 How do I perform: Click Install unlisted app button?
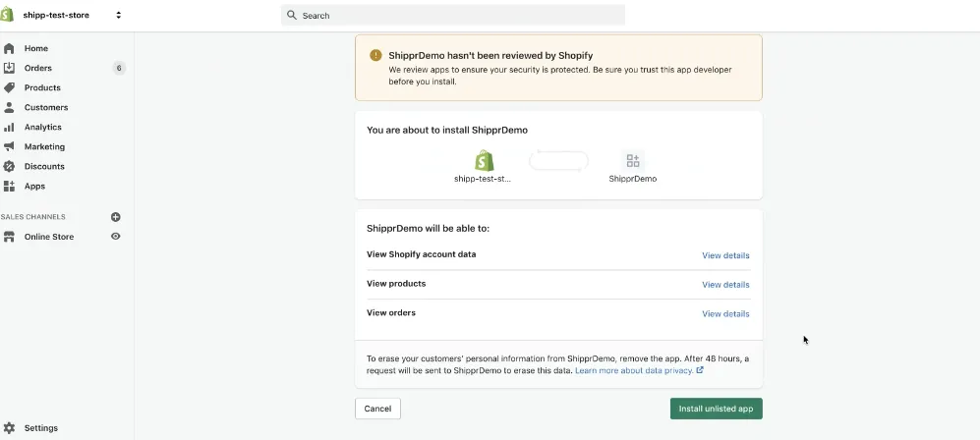pyautogui.click(x=717, y=409)
